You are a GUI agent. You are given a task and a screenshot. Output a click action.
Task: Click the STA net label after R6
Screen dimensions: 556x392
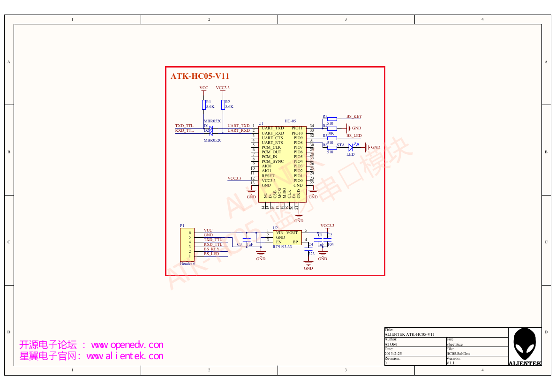tap(341, 145)
